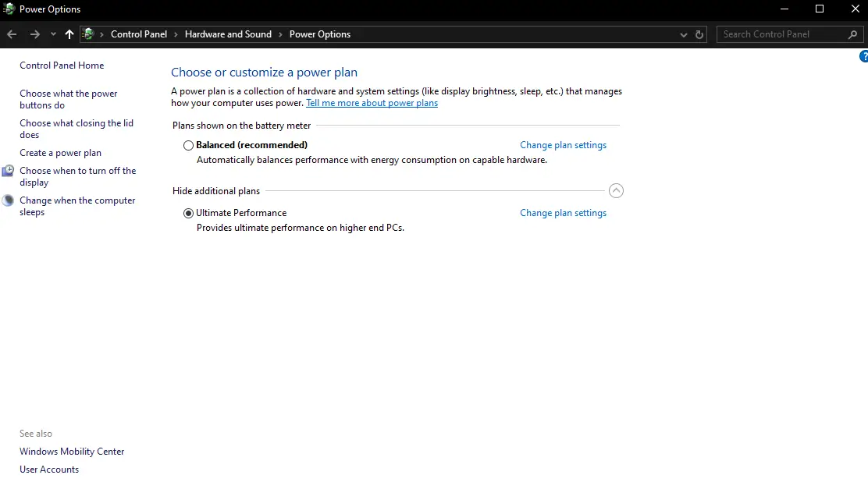
Task: Select the Balanced (recommended) power plan
Action: point(188,145)
